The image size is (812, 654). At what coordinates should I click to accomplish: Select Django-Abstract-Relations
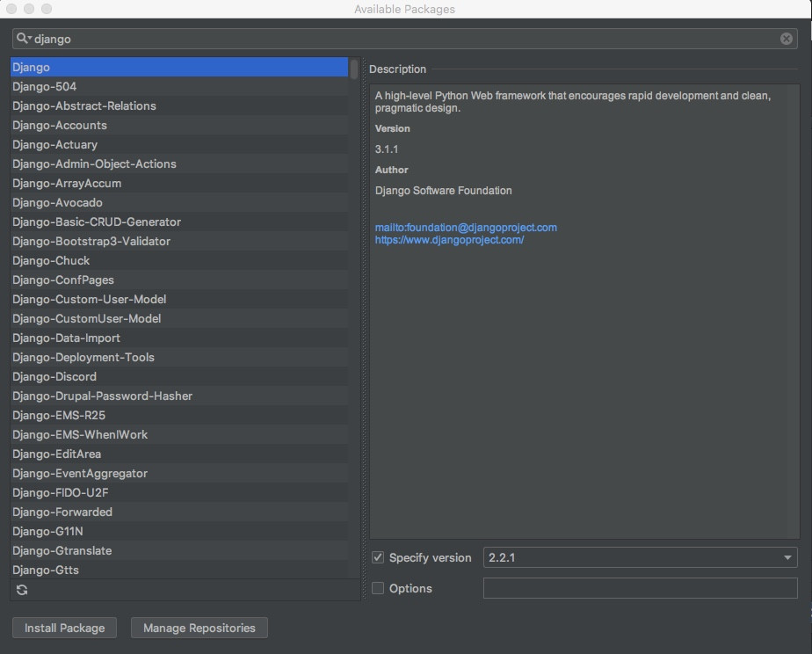coord(179,105)
